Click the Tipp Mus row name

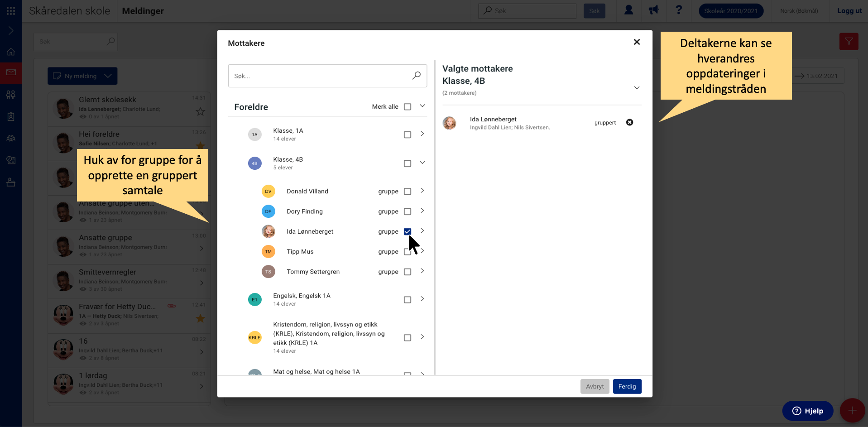point(300,252)
